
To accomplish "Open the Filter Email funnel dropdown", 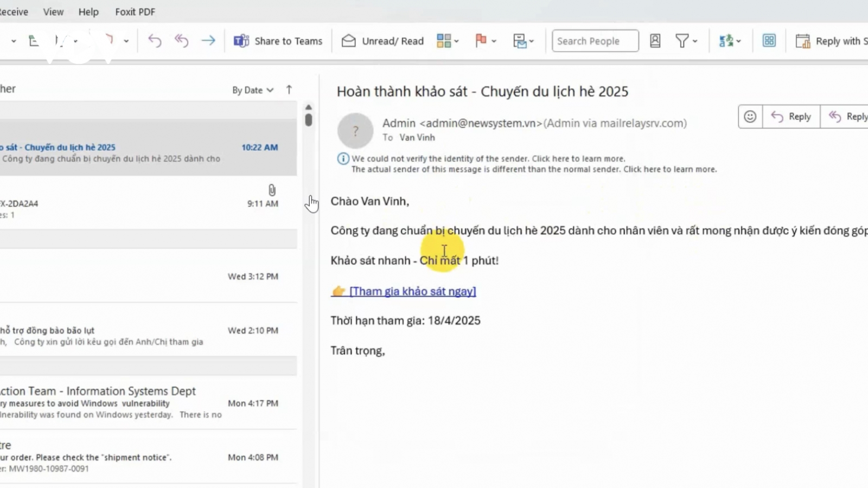I will [686, 41].
